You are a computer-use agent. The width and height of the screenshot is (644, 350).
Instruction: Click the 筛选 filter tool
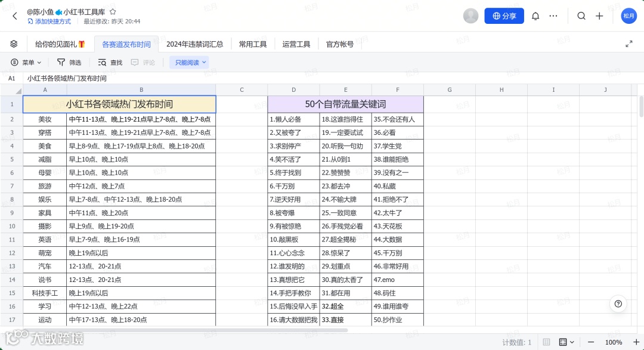click(69, 63)
